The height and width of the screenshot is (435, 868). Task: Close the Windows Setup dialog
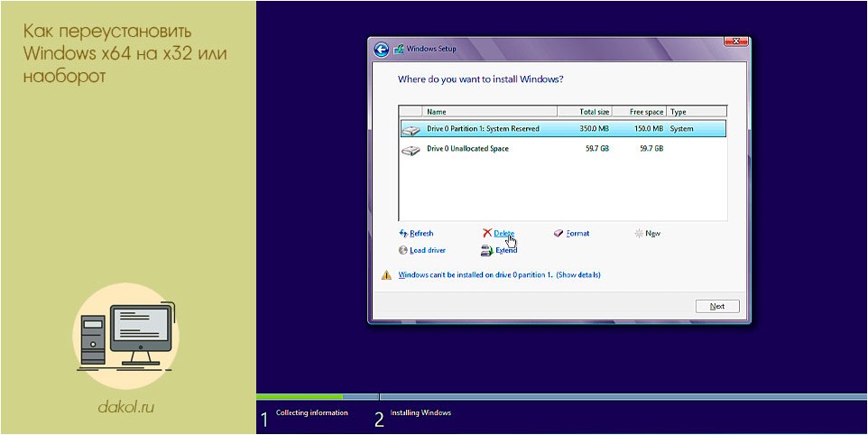(736, 42)
